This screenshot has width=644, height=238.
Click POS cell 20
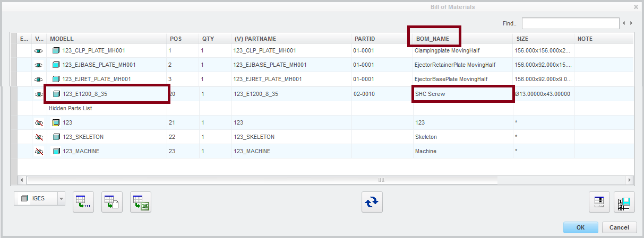pos(183,94)
